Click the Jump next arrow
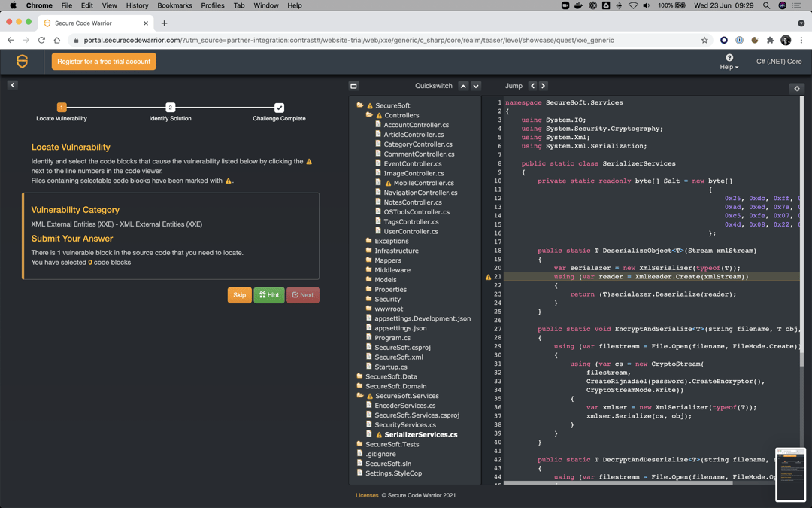The height and width of the screenshot is (508, 812). point(544,86)
